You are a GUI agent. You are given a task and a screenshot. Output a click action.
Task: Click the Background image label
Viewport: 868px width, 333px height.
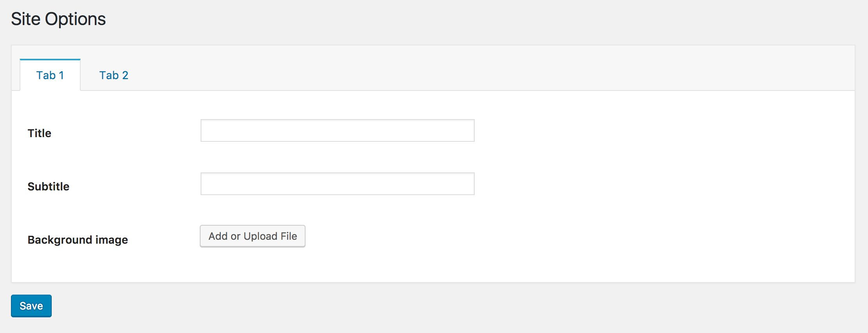pos(78,240)
